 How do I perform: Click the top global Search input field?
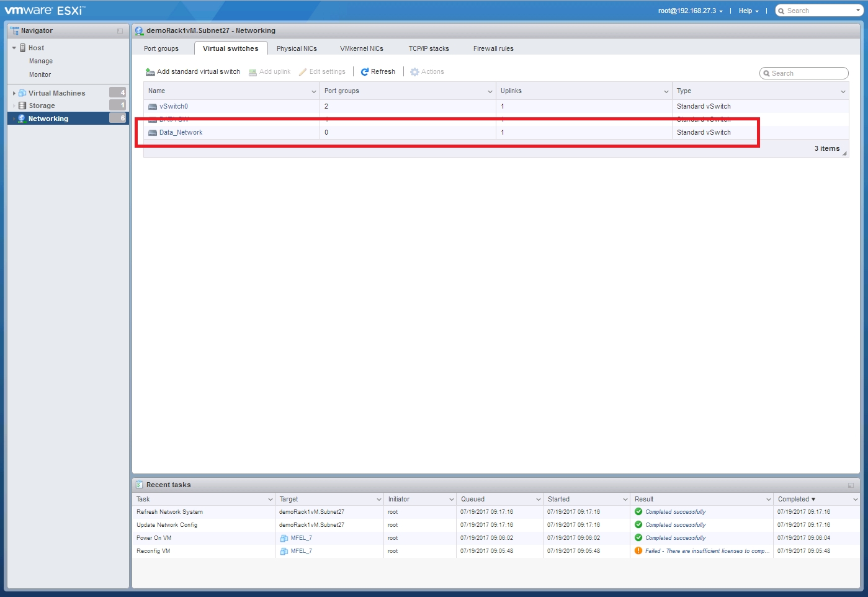click(819, 11)
